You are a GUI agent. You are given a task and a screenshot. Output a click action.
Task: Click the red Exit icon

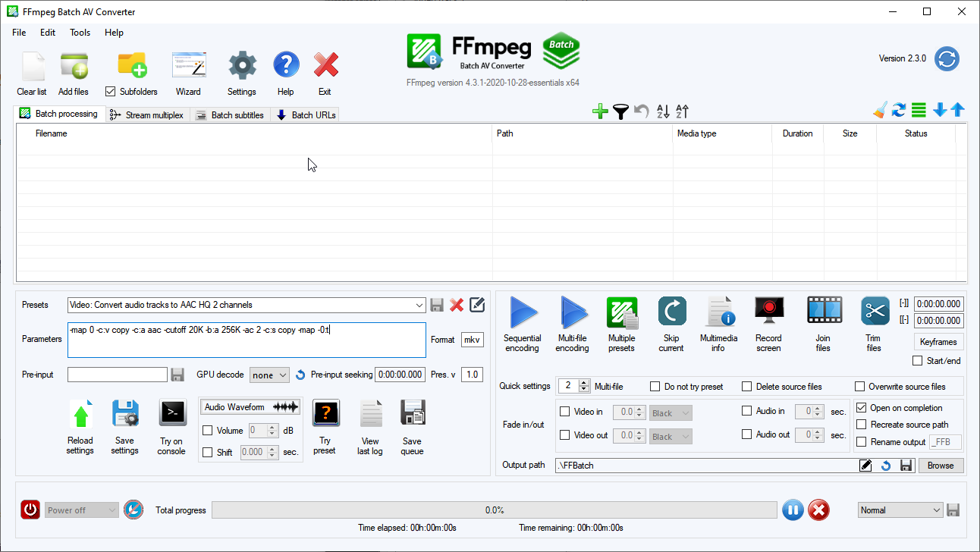click(325, 65)
